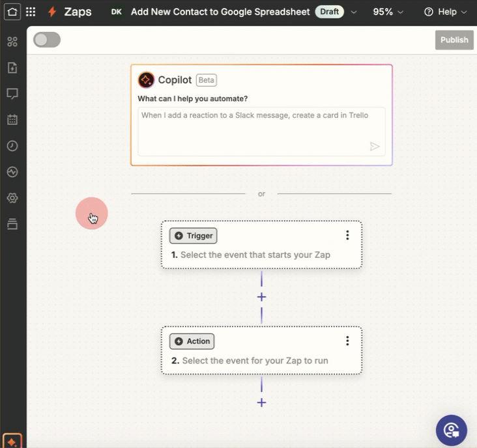The width and height of the screenshot is (477, 448).
Task: Open the support chat bubble icon
Action: click(x=451, y=430)
